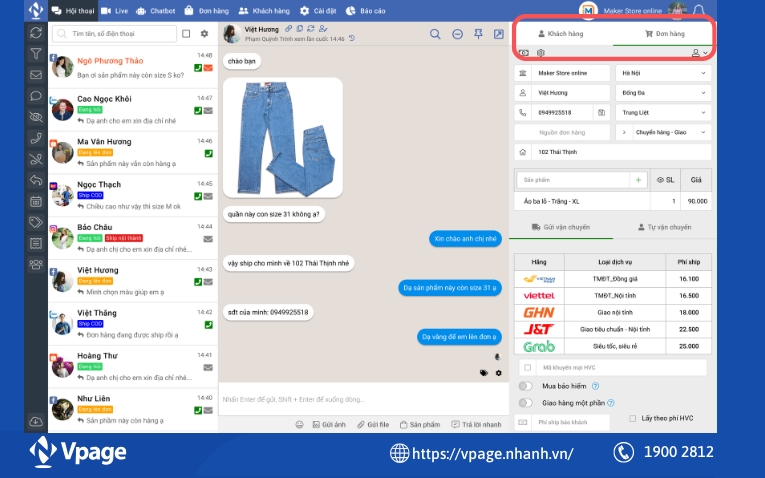Switch to the Khách hàng panel tab
This screenshot has height=478, width=765.
[561, 34]
